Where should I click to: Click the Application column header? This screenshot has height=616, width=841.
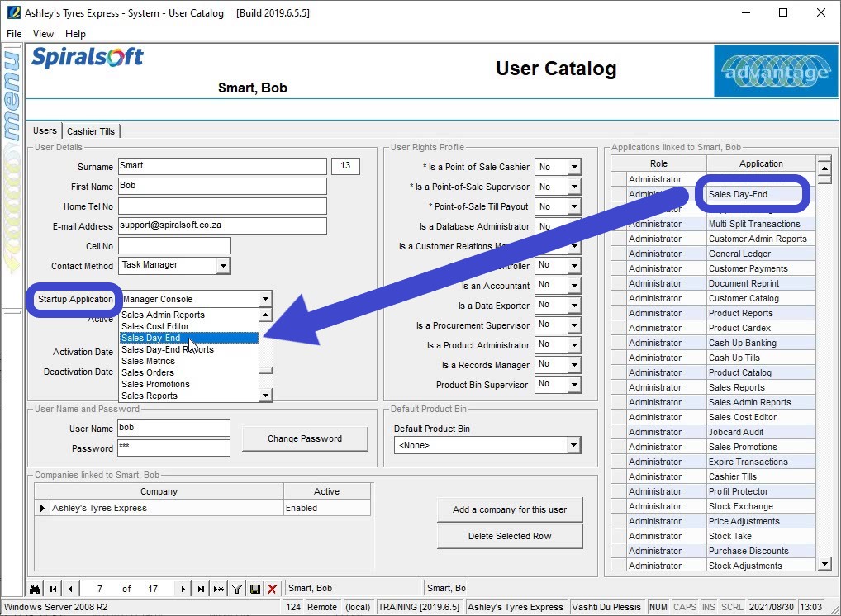(x=761, y=163)
